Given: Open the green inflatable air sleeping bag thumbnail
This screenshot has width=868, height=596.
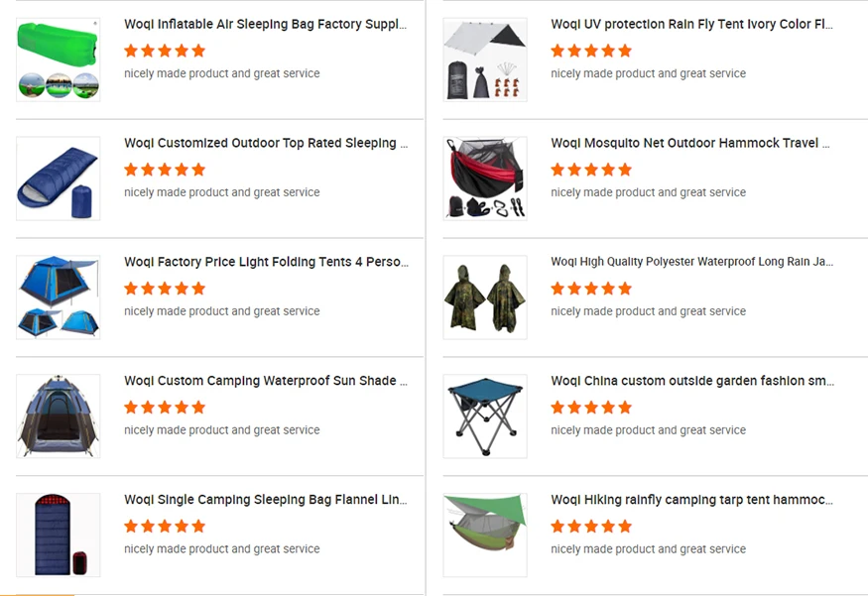Looking at the screenshot, I should tap(59, 60).
